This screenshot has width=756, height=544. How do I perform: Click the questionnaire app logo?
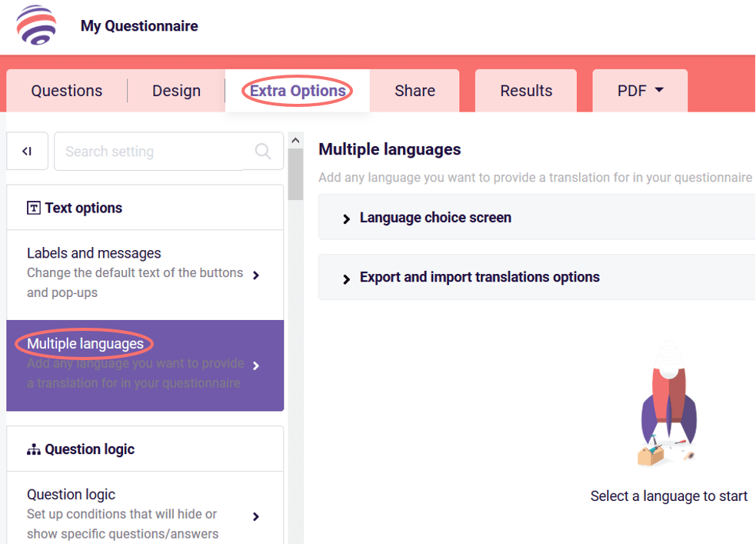point(36,25)
